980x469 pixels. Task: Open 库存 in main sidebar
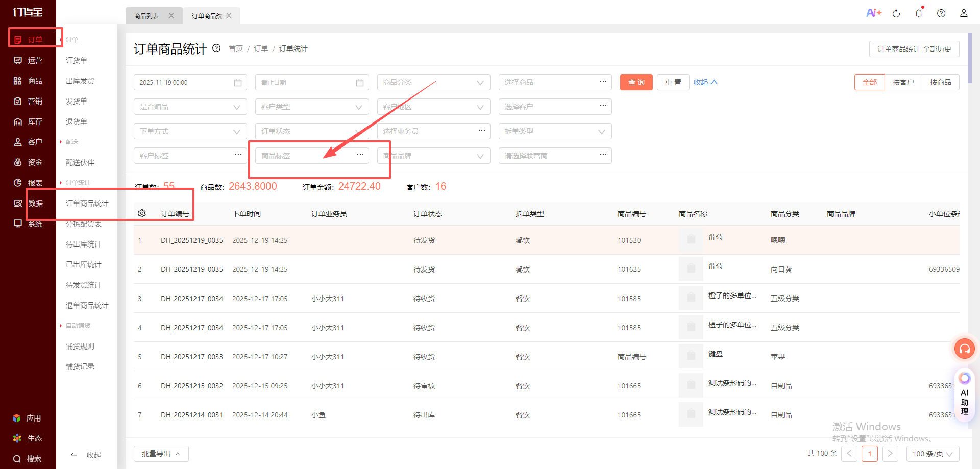(x=28, y=121)
